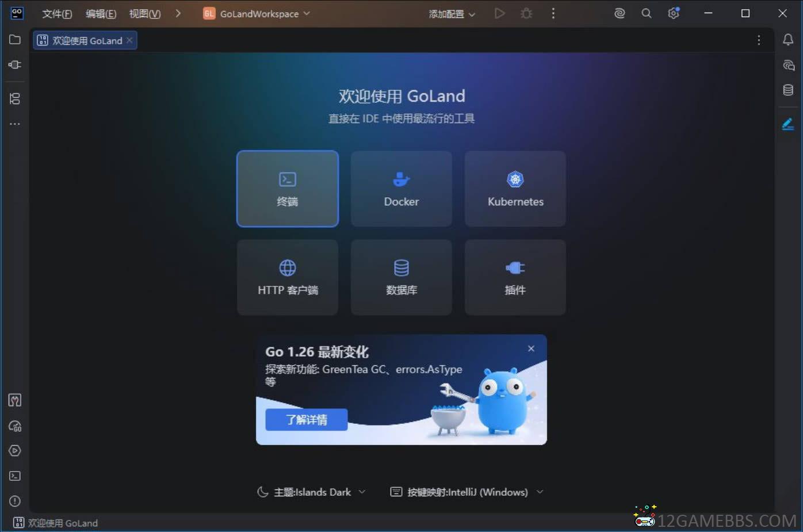Click the Debug bug icon in toolbar
Image resolution: width=803 pixels, height=532 pixels.
coord(526,13)
